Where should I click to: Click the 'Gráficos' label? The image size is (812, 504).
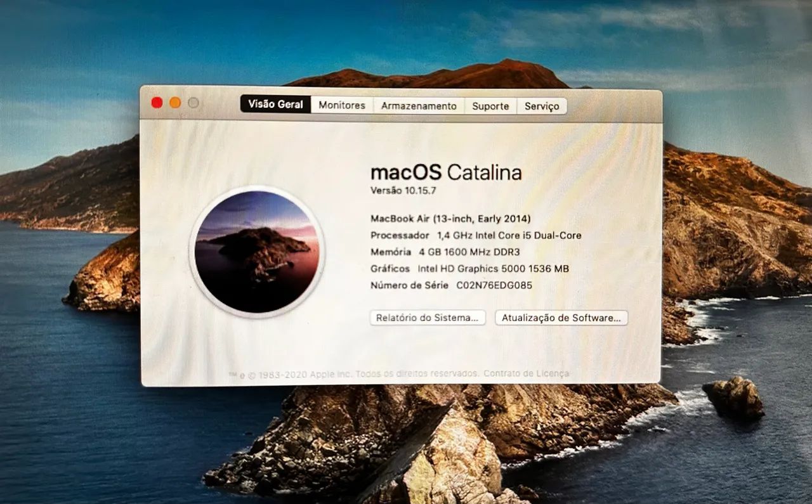pyautogui.click(x=390, y=269)
